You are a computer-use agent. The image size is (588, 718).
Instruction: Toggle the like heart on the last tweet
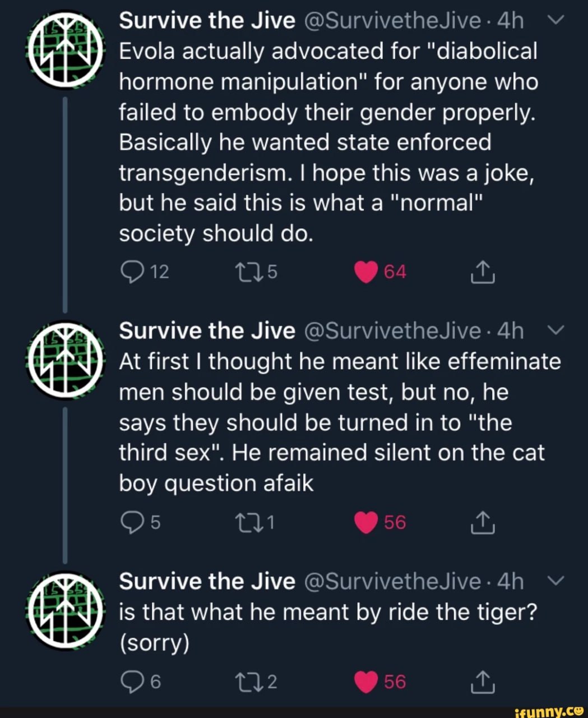click(367, 682)
